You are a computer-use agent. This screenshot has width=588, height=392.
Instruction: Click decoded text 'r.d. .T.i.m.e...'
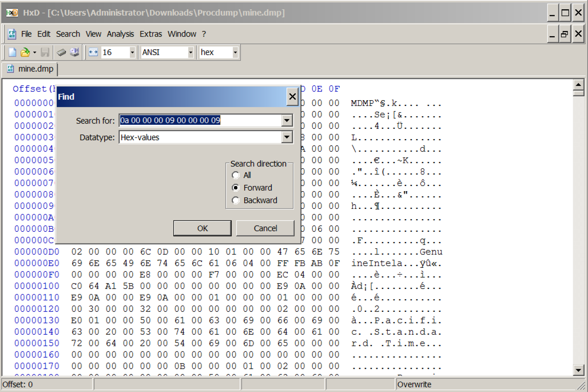(x=396, y=343)
